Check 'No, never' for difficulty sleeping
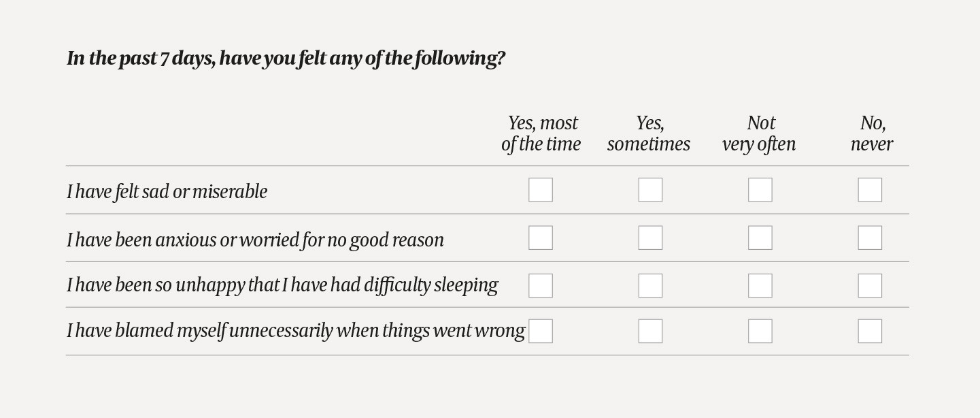980x418 pixels. click(x=870, y=285)
